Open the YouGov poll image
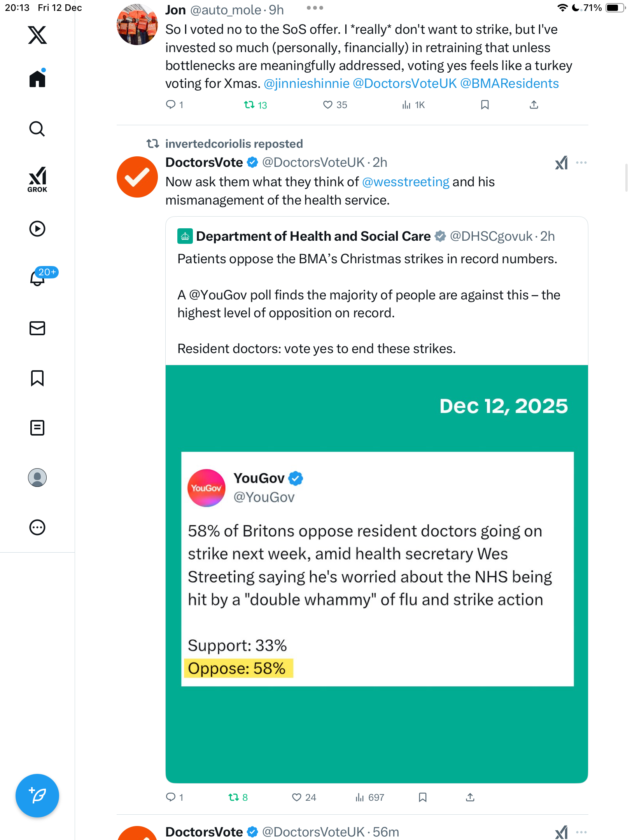 coord(376,574)
